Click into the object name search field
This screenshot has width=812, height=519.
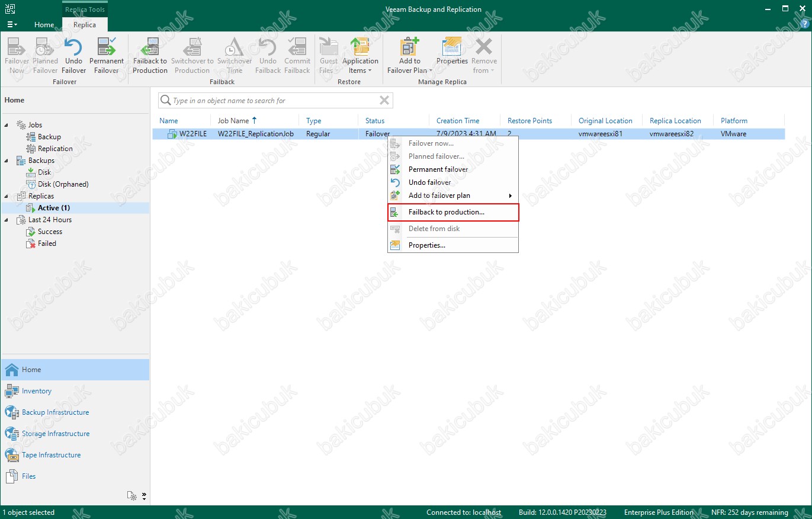coord(274,101)
